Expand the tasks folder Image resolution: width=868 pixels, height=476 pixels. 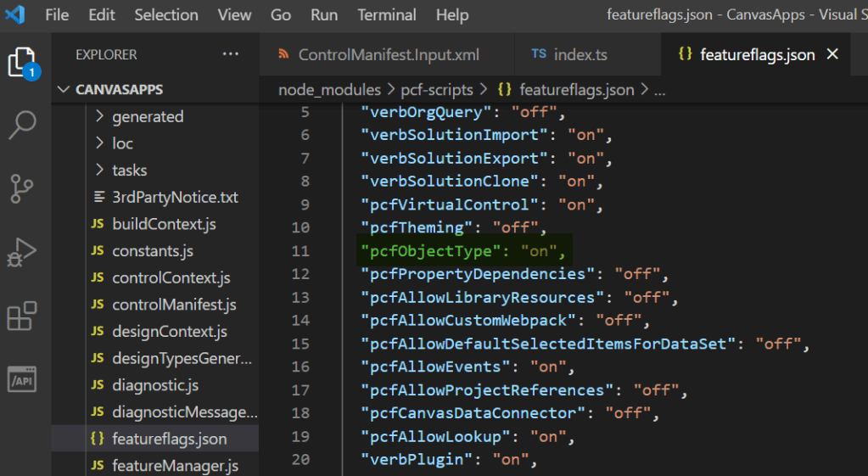[129, 171]
